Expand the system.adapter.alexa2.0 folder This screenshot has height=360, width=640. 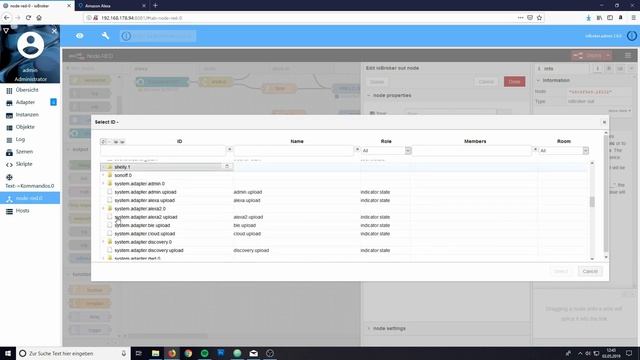(x=103, y=209)
